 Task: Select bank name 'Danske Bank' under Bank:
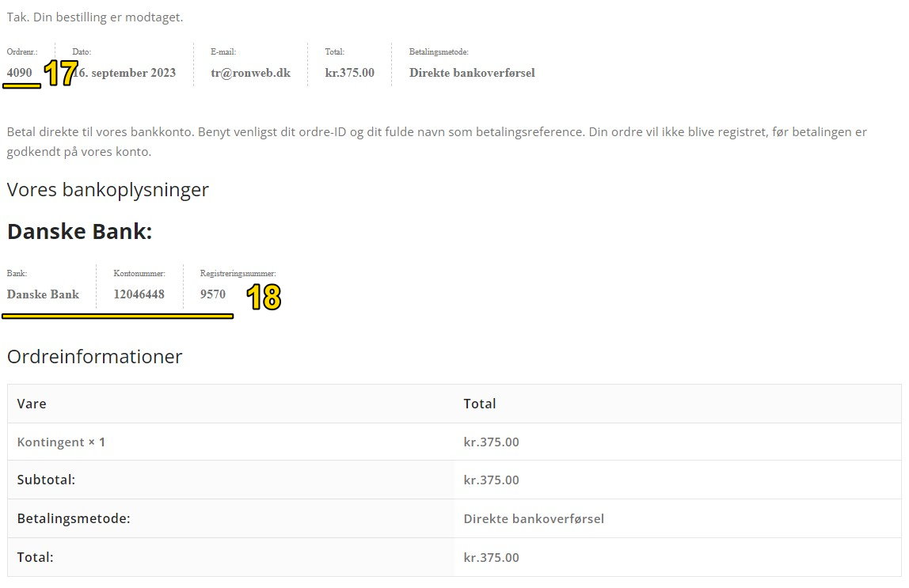point(43,294)
